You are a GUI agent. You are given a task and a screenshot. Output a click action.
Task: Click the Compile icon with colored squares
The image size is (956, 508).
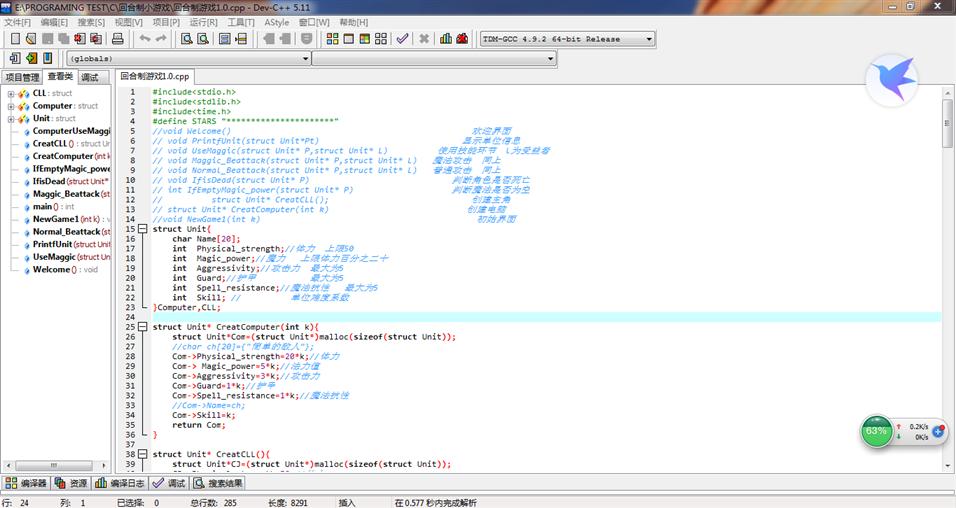pos(331,39)
